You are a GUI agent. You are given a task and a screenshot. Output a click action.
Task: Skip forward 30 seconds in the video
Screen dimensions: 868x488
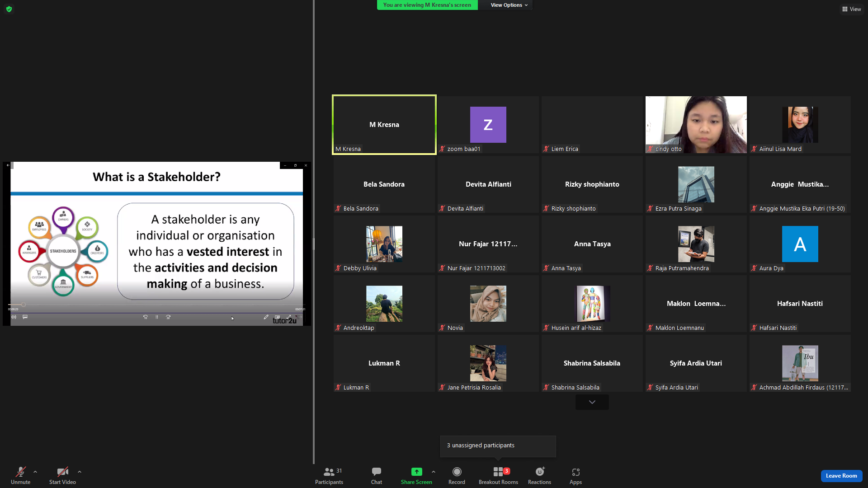[x=168, y=317]
